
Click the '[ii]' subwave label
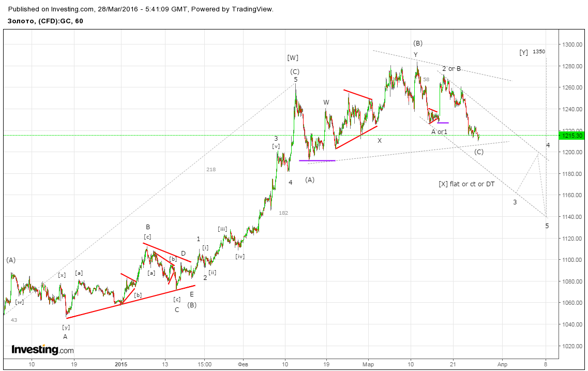click(213, 273)
